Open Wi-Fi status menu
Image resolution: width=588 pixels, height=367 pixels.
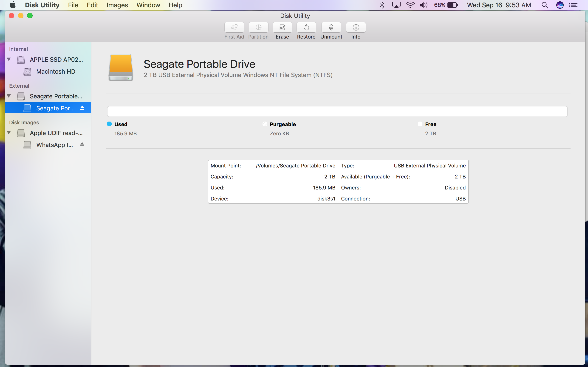pyautogui.click(x=410, y=5)
